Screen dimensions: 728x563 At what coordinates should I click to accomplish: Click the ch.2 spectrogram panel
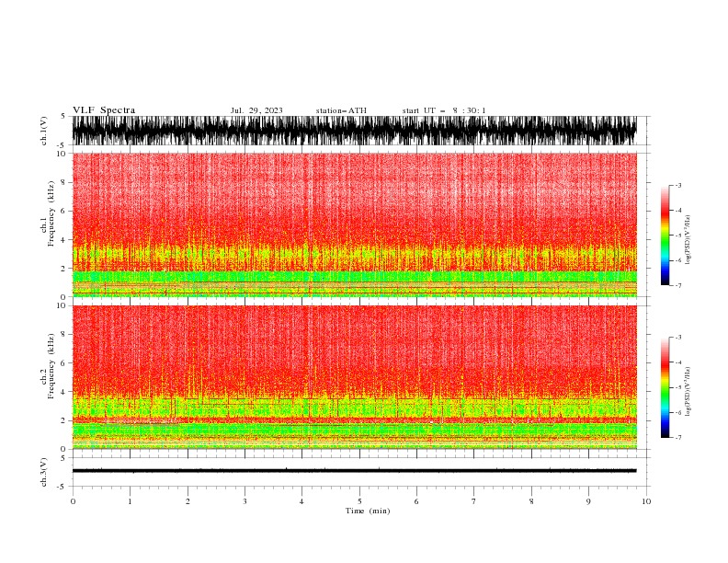coord(354,377)
